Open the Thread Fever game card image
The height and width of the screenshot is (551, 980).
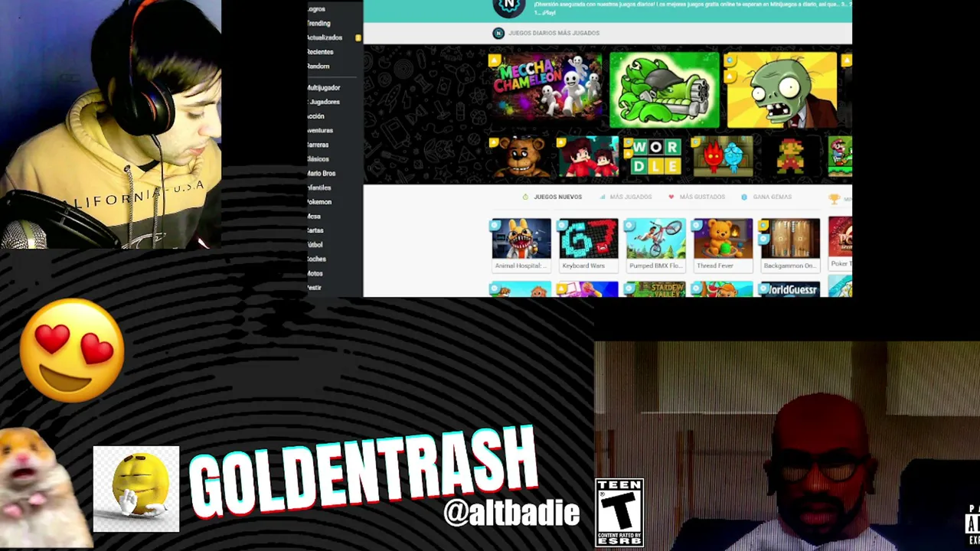pyautogui.click(x=722, y=239)
